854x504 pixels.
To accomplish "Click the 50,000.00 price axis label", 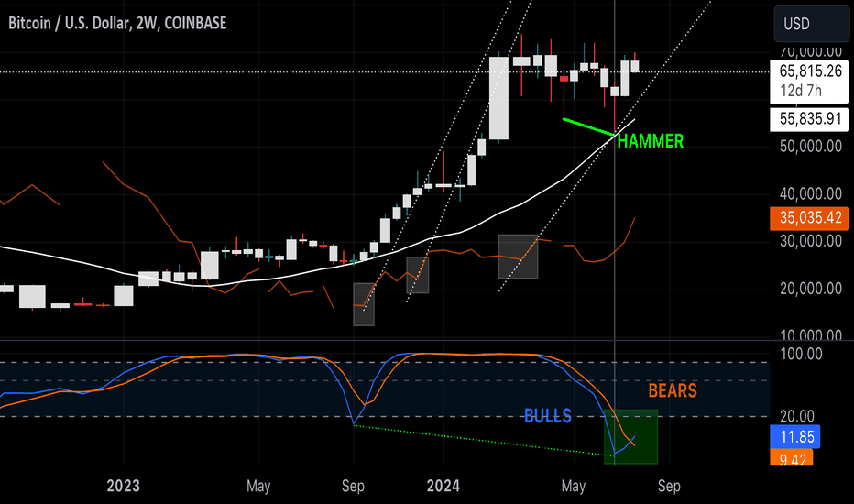I will coord(810,146).
